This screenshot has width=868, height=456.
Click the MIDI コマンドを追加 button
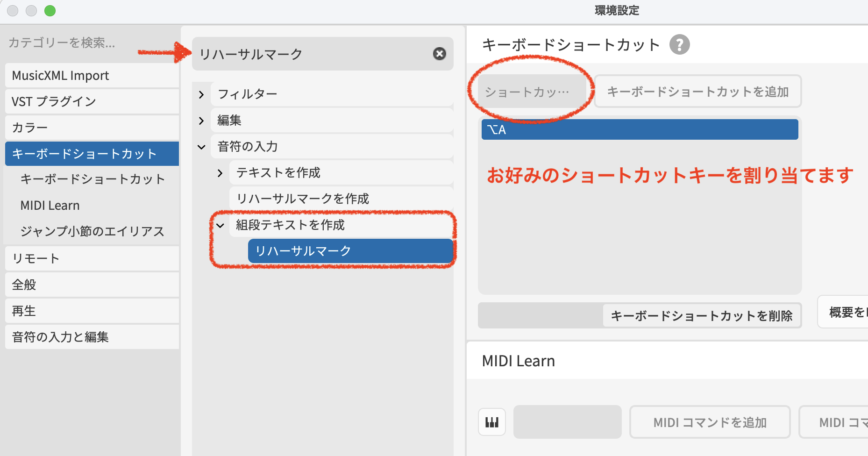[x=710, y=423]
